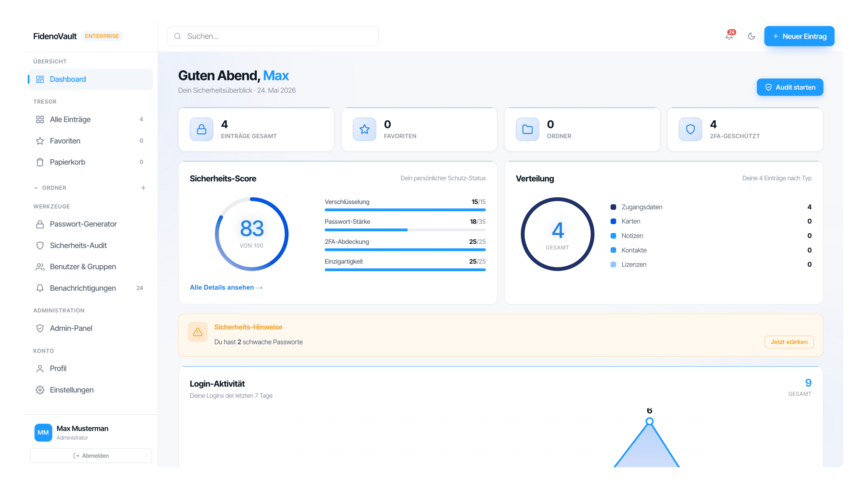Open the Admin-Panel

(x=91, y=328)
